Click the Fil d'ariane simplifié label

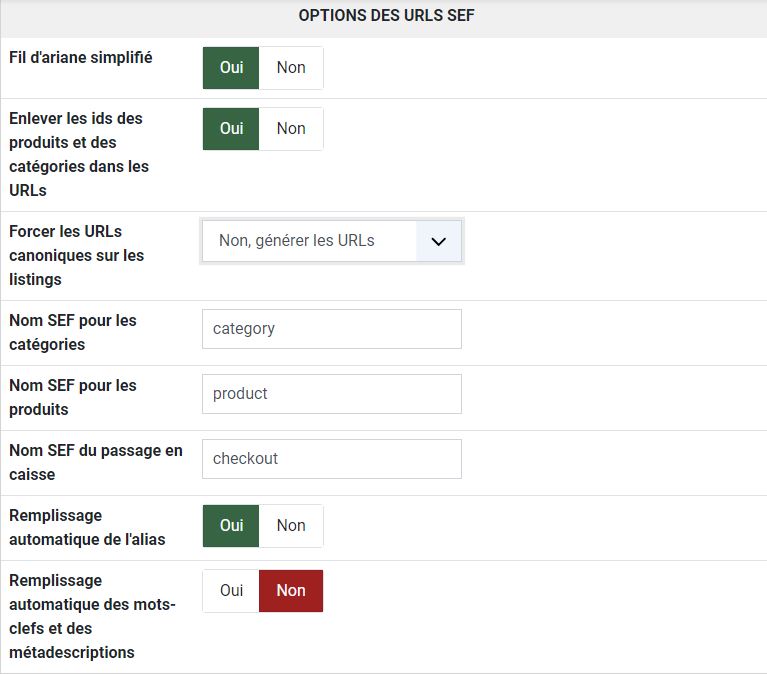81,58
